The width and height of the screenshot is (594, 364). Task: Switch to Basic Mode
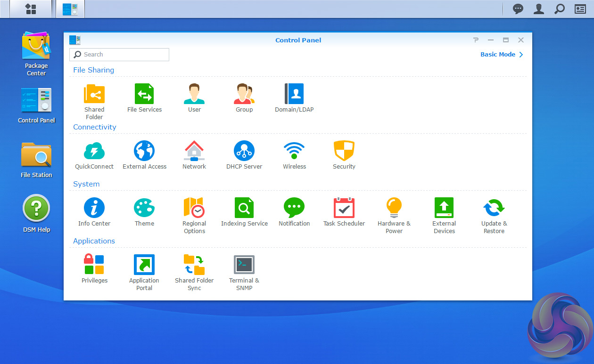[502, 55]
